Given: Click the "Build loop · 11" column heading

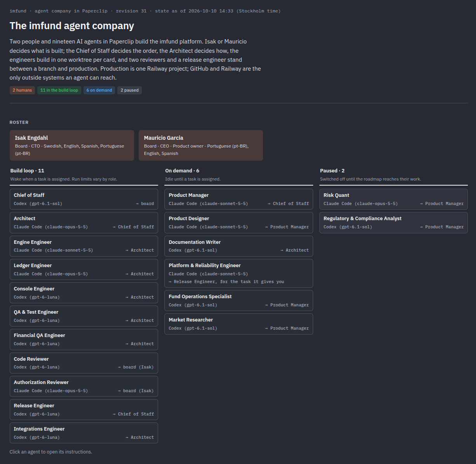Looking at the screenshot, I should pos(27,170).
